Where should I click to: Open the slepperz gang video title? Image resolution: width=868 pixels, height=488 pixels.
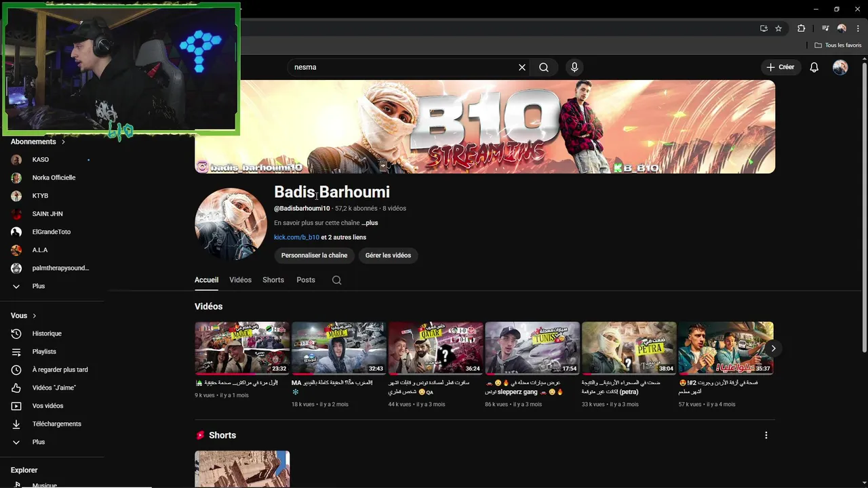tap(524, 387)
